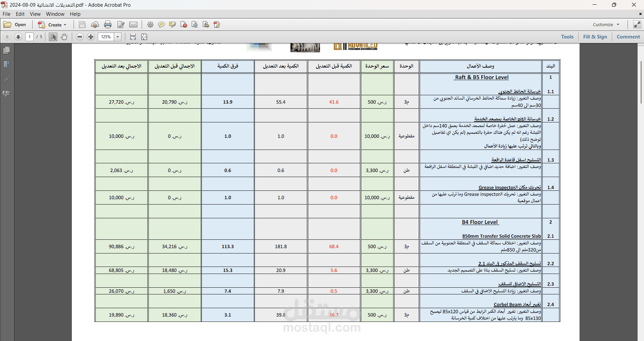Screen dimensions: 644x341
Task: Go to next page arrow
Action: (x=18, y=37)
